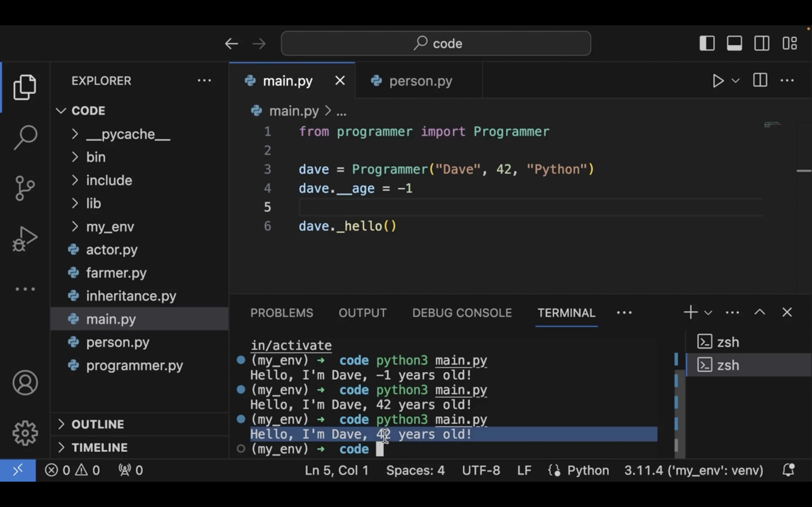This screenshot has width=812, height=507.
Task: Toggle the primary side bar visibility
Action: [x=707, y=43]
